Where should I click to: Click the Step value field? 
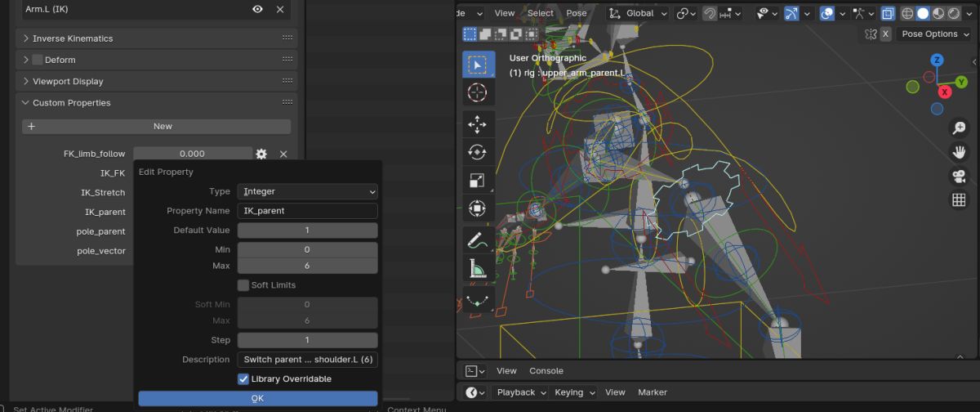[307, 340]
